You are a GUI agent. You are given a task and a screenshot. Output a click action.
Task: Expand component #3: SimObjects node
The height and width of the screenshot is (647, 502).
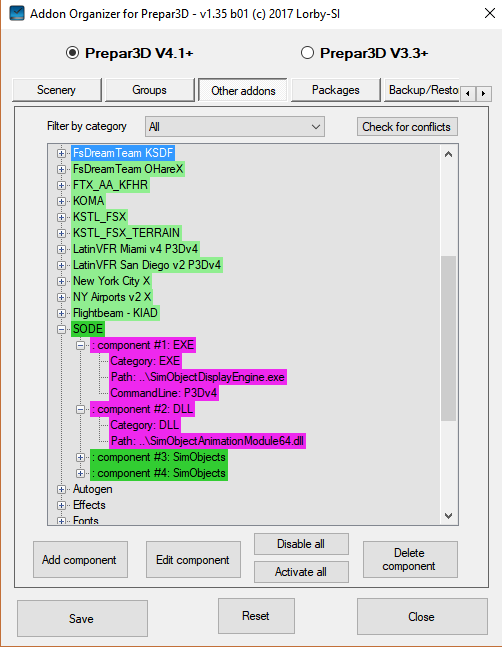pyautogui.click(x=80, y=457)
